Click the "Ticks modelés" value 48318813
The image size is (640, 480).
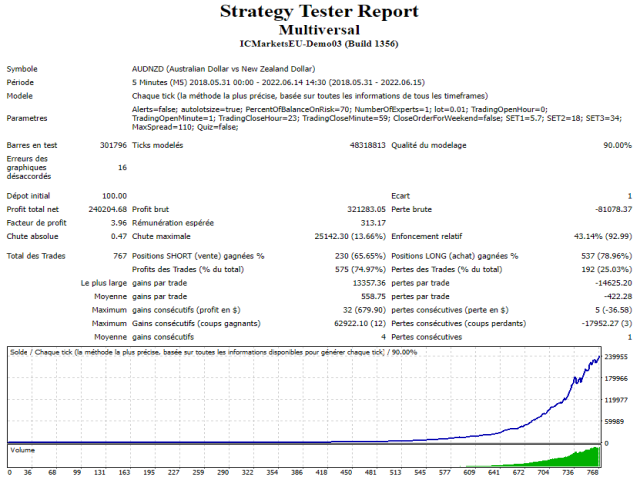(367, 145)
